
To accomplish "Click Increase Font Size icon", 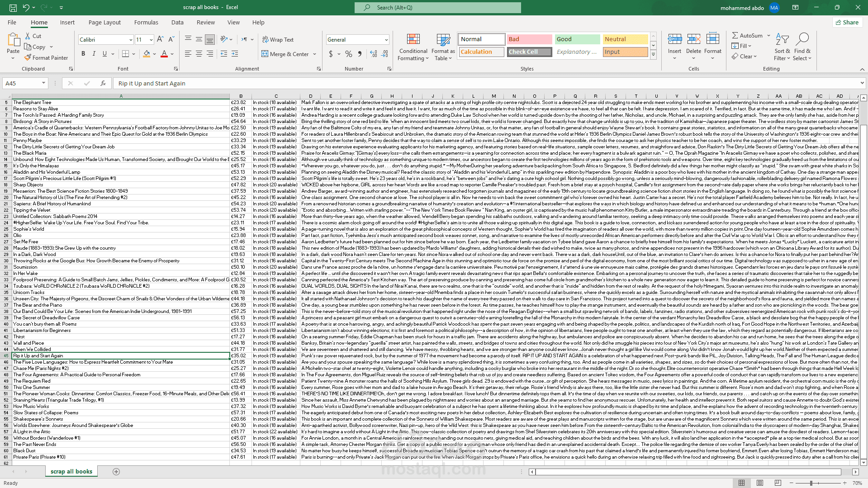I will coord(160,39).
